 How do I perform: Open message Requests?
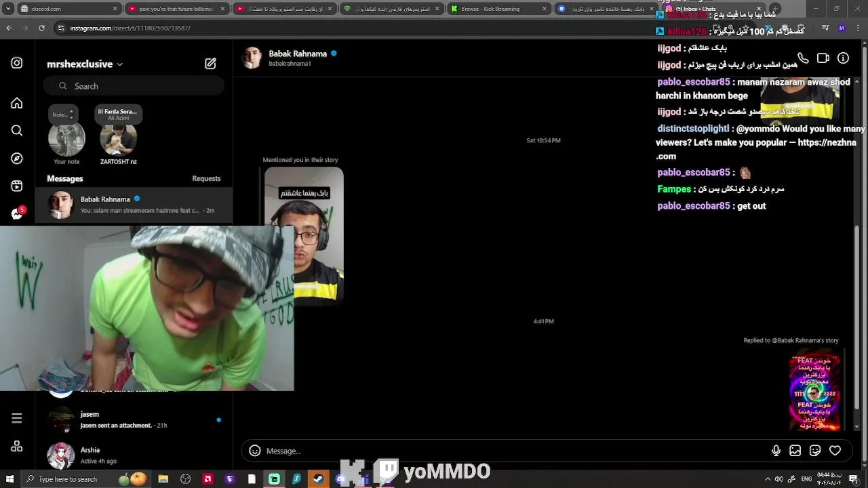pyautogui.click(x=206, y=179)
